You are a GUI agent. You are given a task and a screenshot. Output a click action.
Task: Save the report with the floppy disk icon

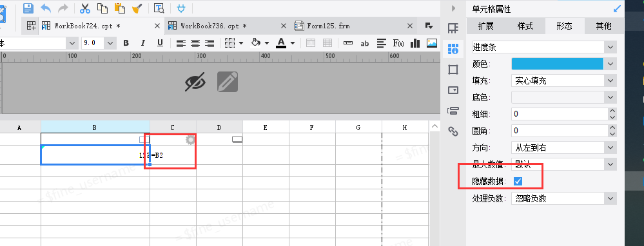coord(28,8)
